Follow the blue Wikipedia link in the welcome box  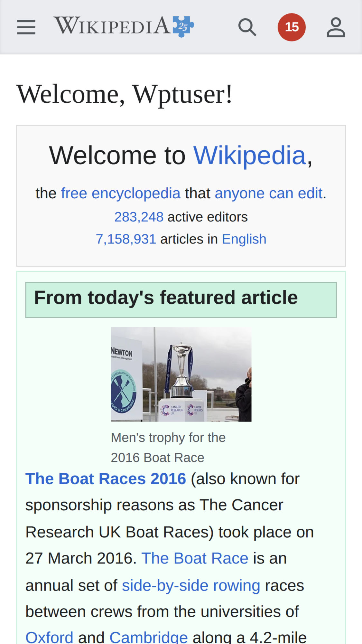point(249,156)
